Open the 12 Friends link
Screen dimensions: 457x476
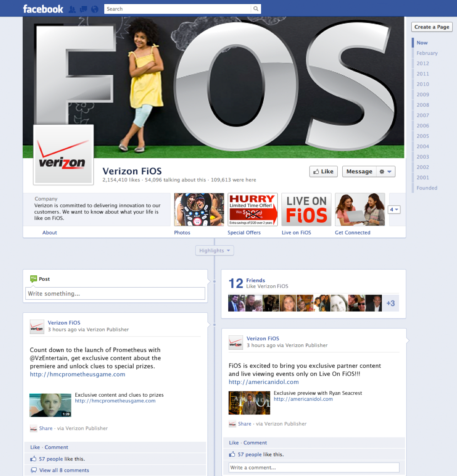(256, 280)
